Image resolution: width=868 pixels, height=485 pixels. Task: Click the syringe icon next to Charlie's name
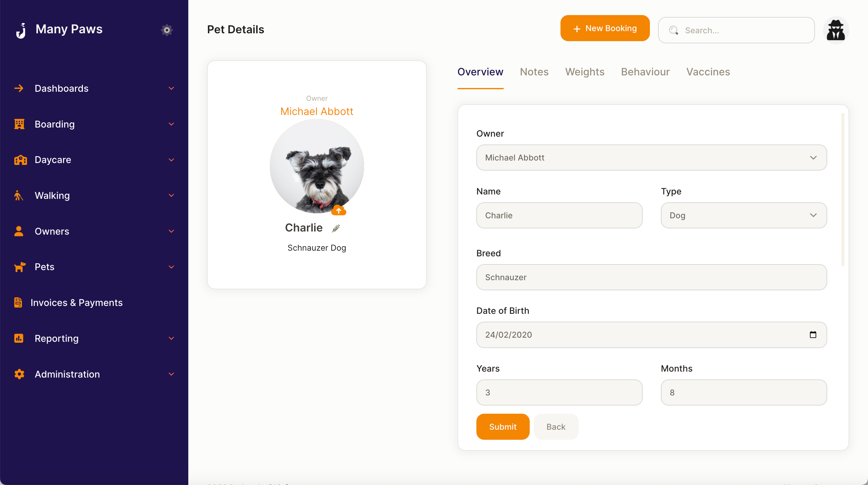pos(336,228)
